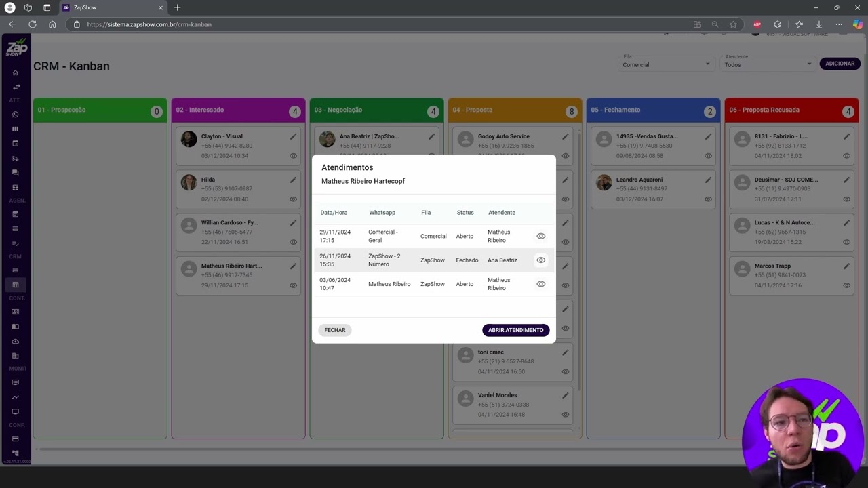Open the Atendente dropdown showing Todos
Viewport: 868px width, 488px height.
pyautogui.click(x=768, y=64)
